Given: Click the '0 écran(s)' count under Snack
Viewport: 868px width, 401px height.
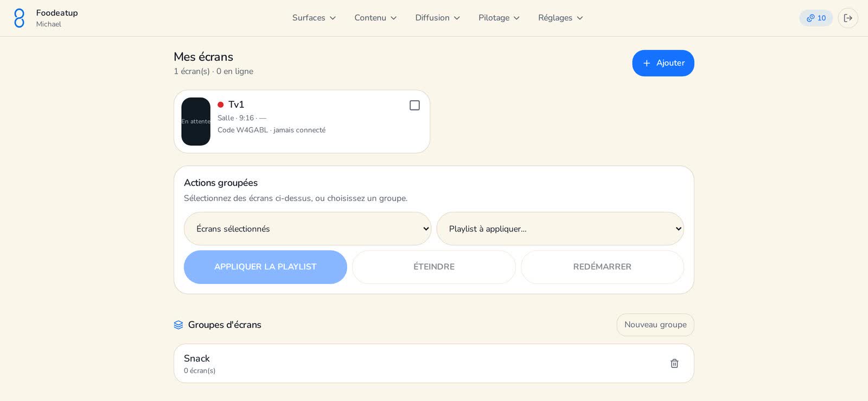Looking at the screenshot, I should coord(200,371).
